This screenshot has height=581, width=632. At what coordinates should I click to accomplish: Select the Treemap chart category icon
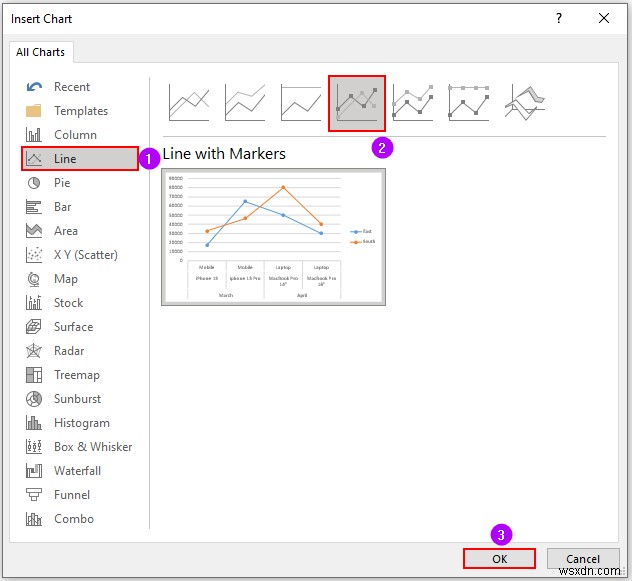point(34,375)
